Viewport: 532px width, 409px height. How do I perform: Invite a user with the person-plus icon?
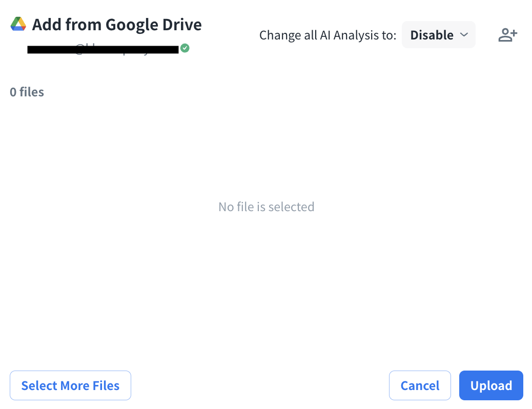[507, 35]
